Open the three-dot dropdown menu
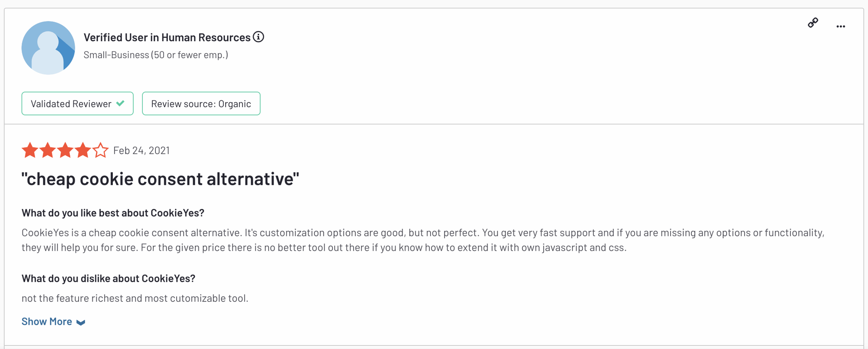The height and width of the screenshot is (349, 868). pyautogui.click(x=841, y=26)
